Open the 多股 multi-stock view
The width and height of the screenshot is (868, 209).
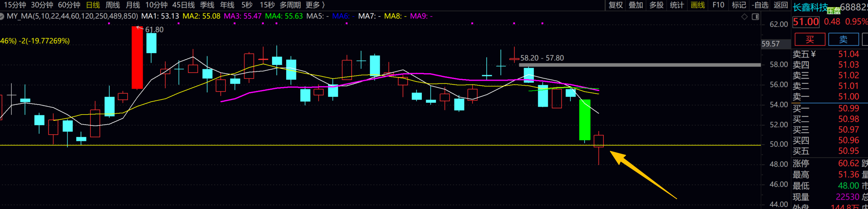[656, 5]
